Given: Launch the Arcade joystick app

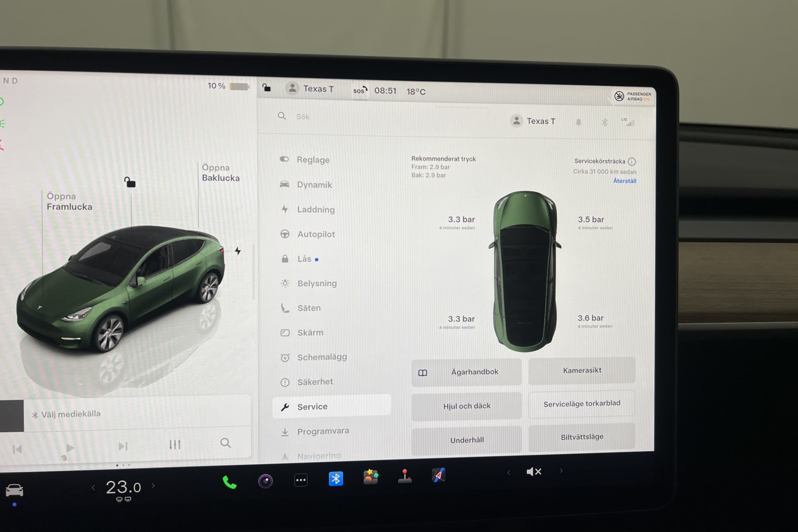Looking at the screenshot, I should pos(405,476).
